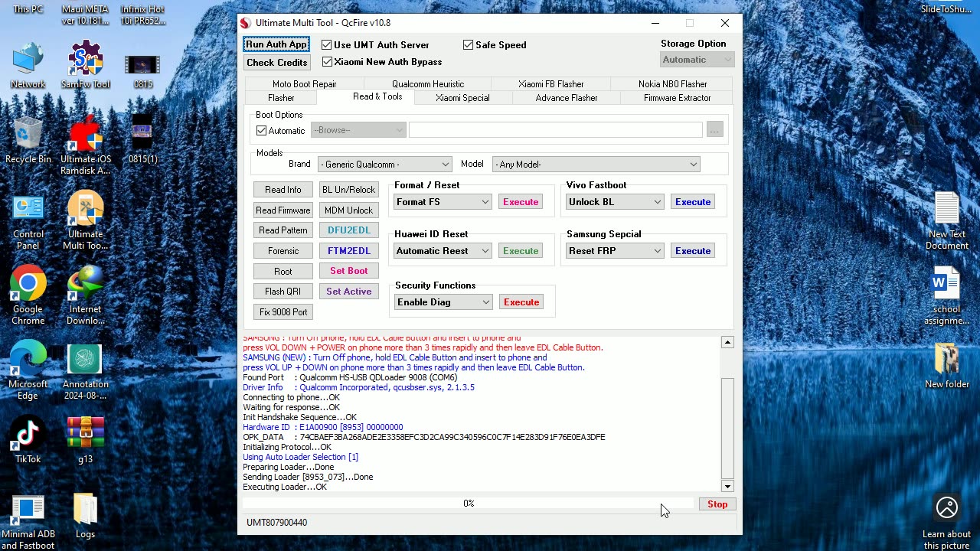Click DFU2EDL button
980x551 pixels.
pyautogui.click(x=348, y=230)
